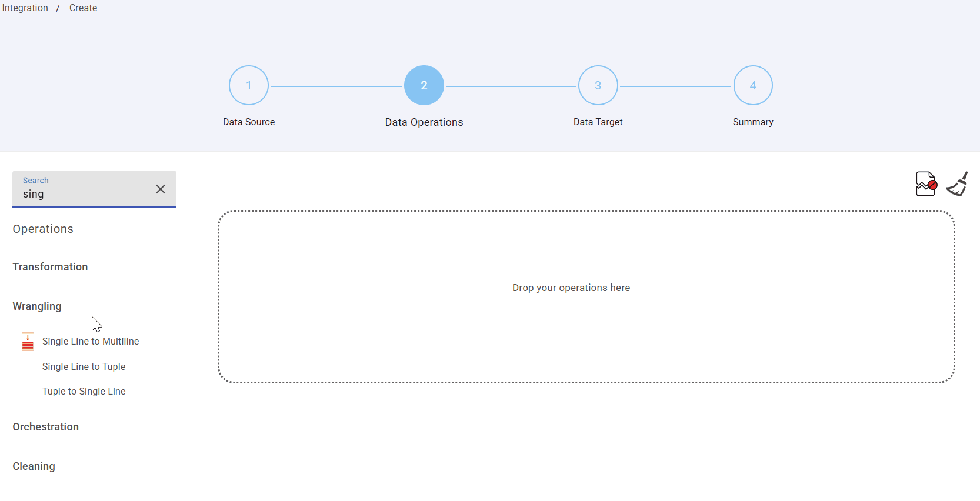The width and height of the screenshot is (980, 501).
Task: Select the highlighted step 2 circle
Action: 424,85
